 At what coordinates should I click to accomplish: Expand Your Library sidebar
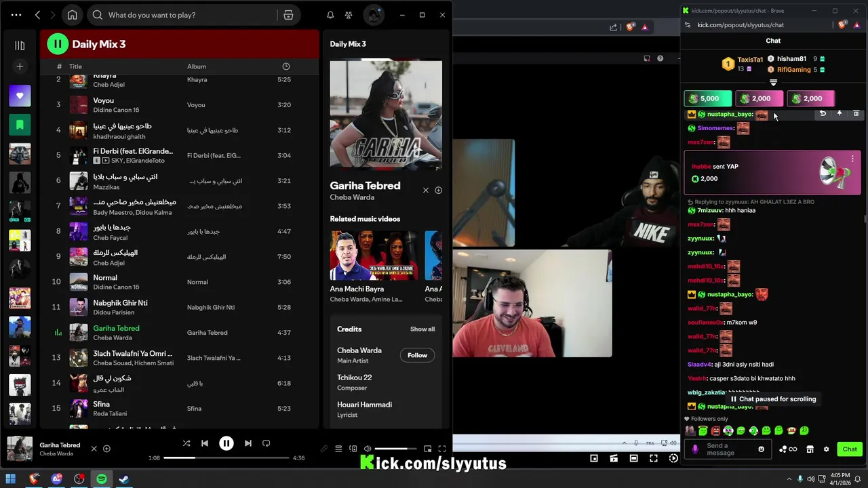click(20, 45)
